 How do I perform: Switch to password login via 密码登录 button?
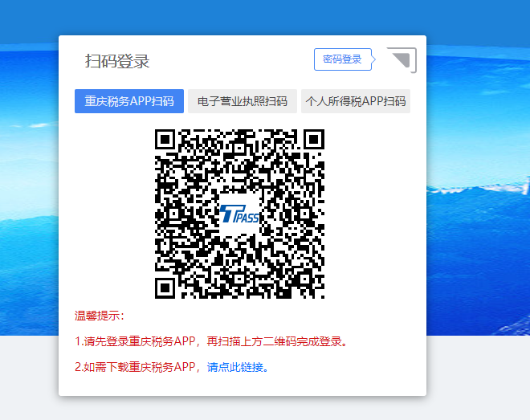click(x=343, y=59)
